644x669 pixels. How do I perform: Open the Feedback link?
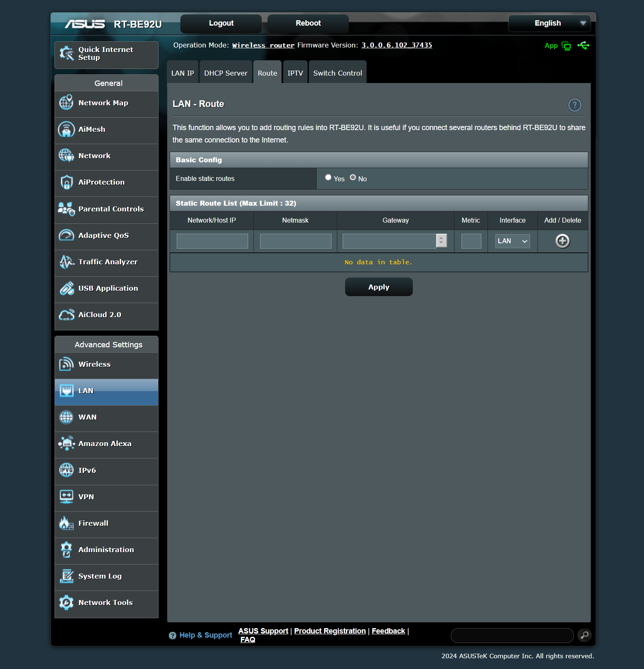[388, 631]
